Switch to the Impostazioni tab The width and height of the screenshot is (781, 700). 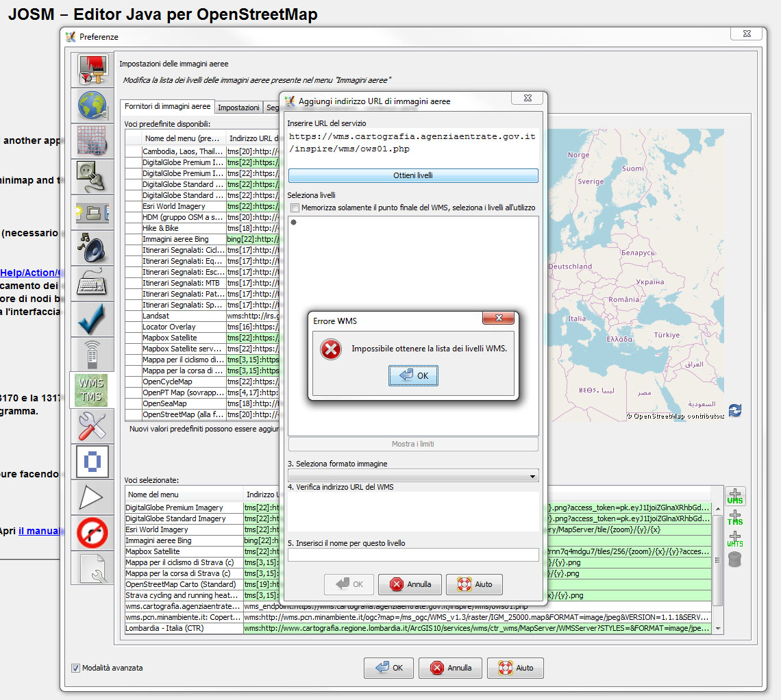238,108
